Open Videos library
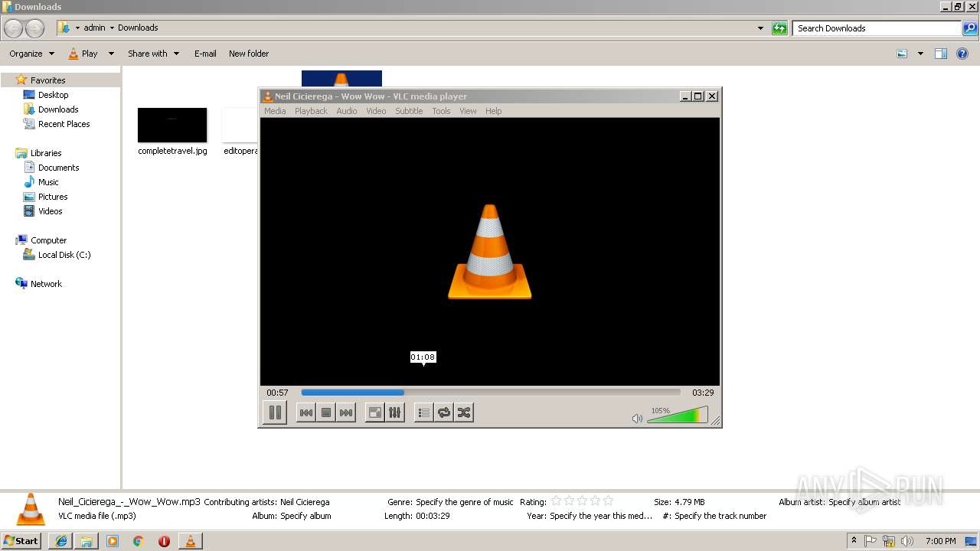This screenshot has height=551, width=980. [x=51, y=211]
